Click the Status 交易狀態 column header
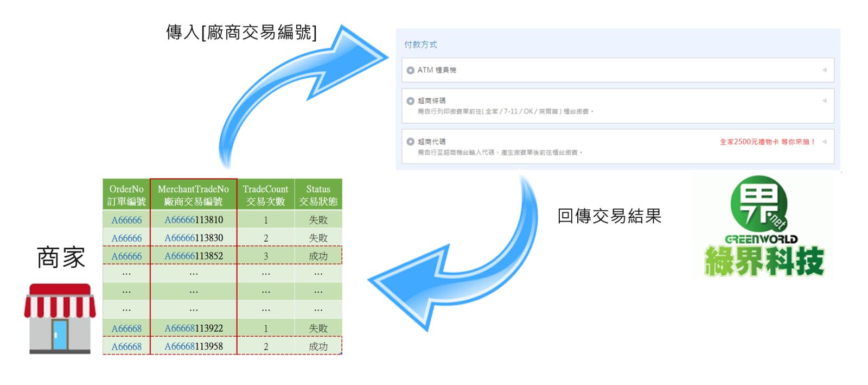 318,195
